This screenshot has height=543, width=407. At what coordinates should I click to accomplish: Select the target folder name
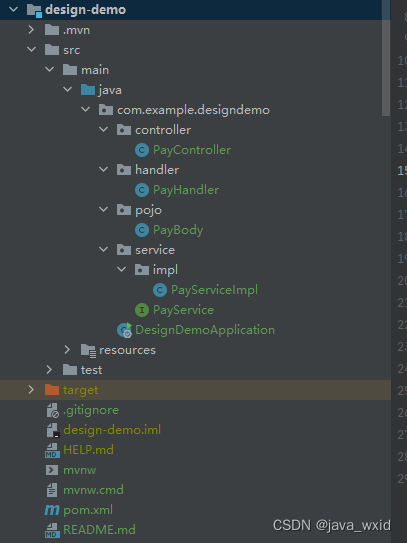80,390
